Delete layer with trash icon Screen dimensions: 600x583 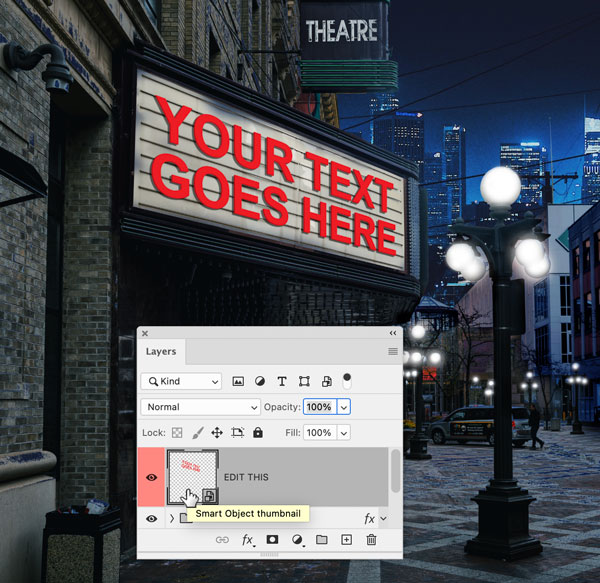(x=371, y=539)
